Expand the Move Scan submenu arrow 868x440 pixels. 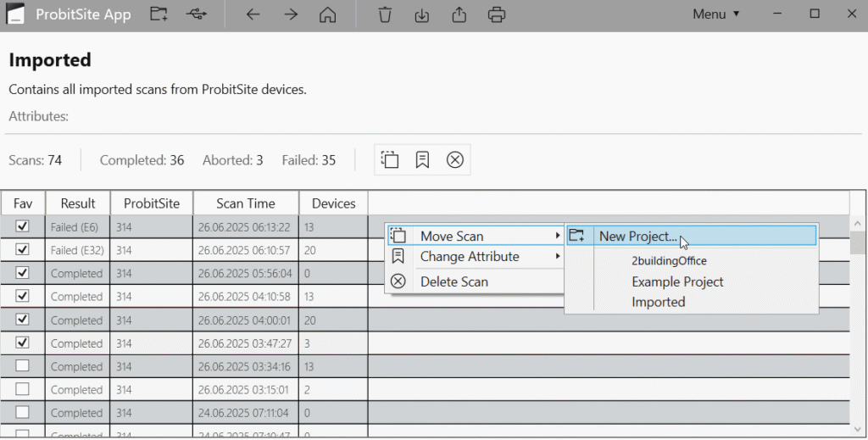click(x=558, y=236)
